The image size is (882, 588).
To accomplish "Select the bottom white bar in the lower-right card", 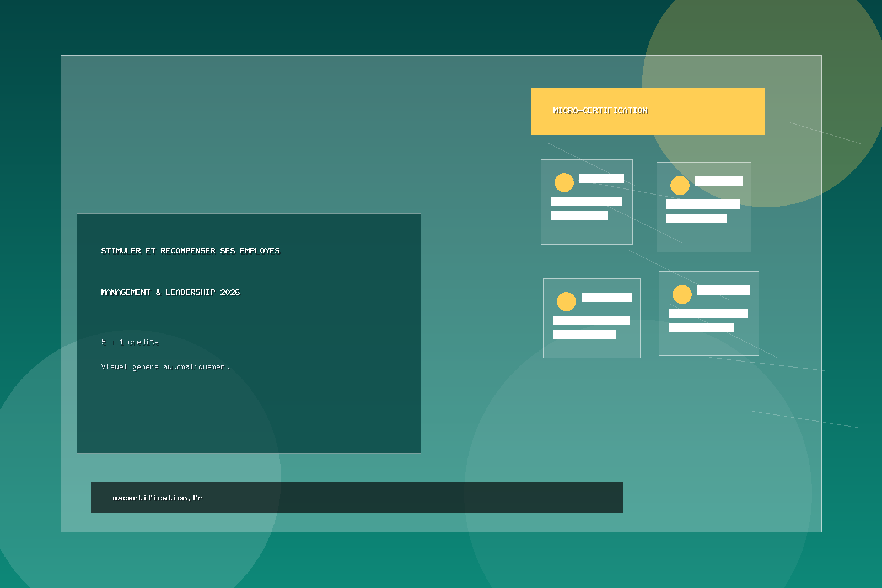I will 701,327.
